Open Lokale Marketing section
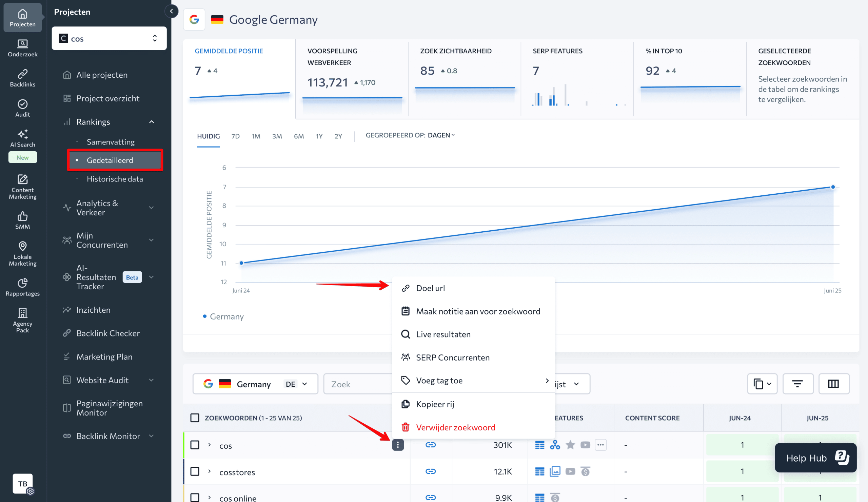 point(22,254)
